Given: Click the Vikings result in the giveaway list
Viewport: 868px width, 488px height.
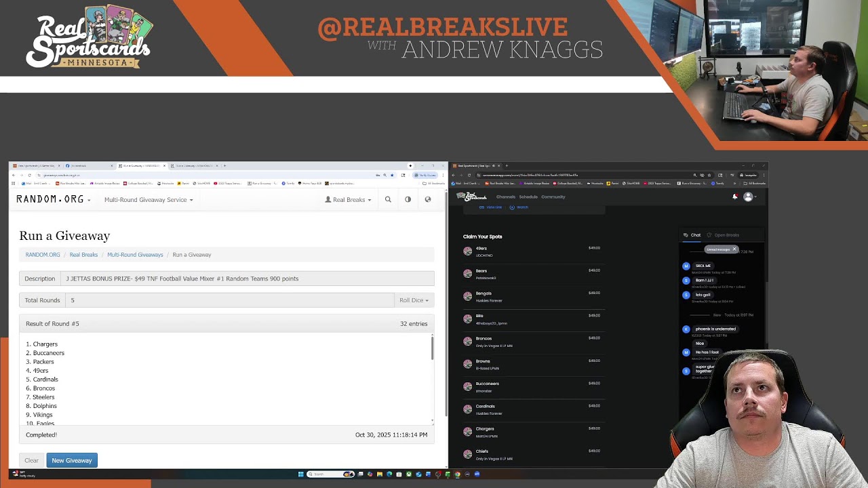Looking at the screenshot, I should 43,415.
